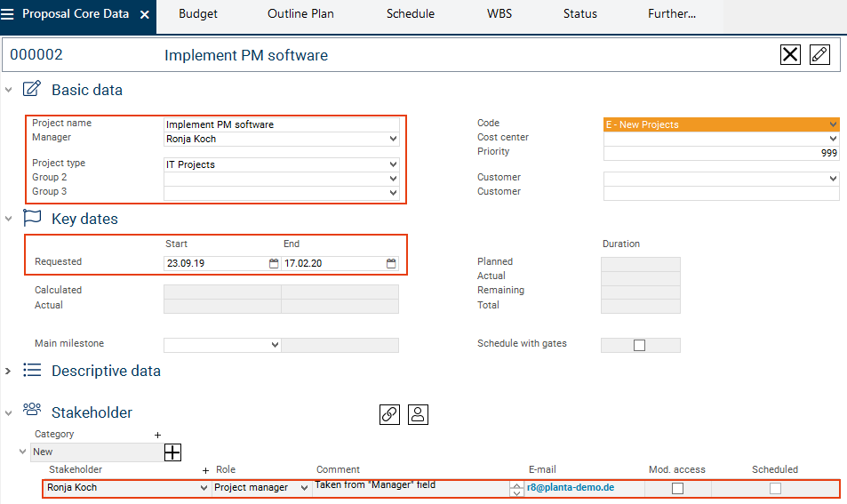The image size is (847, 504).
Task: Open the link icon in Stakeholder section
Action: pos(389,413)
